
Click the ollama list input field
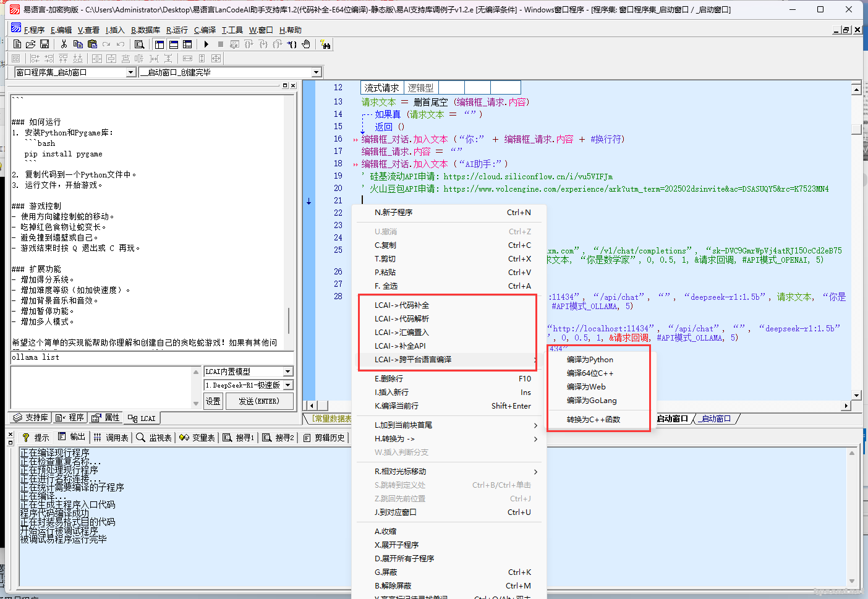152,357
